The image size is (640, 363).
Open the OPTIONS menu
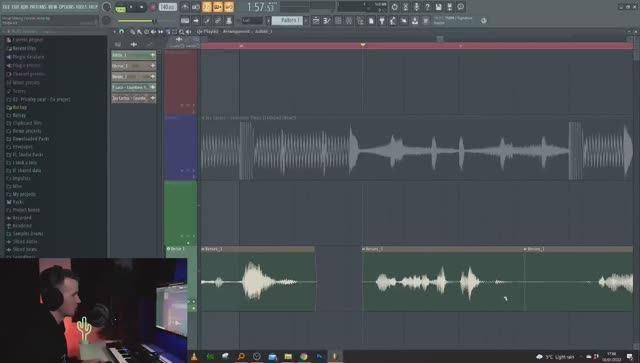point(67,7)
